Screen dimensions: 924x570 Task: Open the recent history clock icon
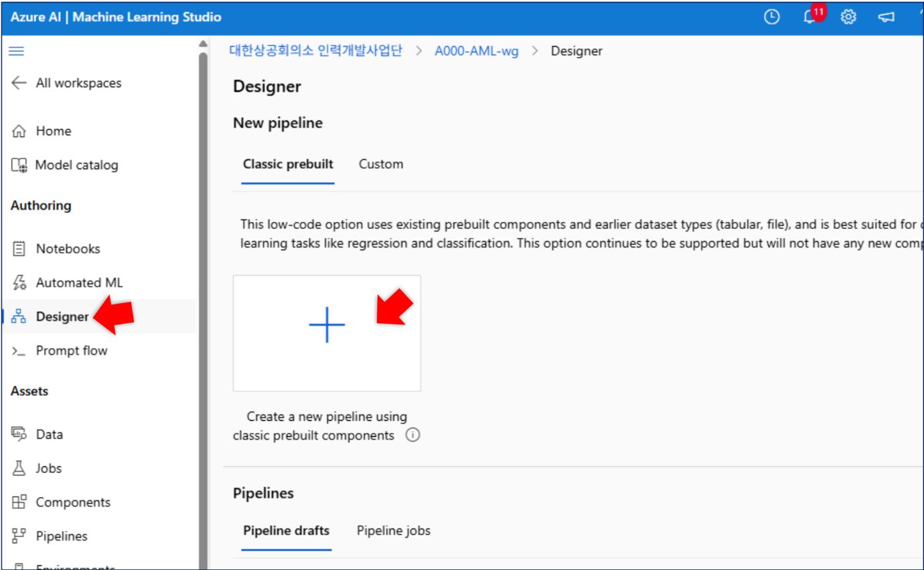[x=772, y=17]
